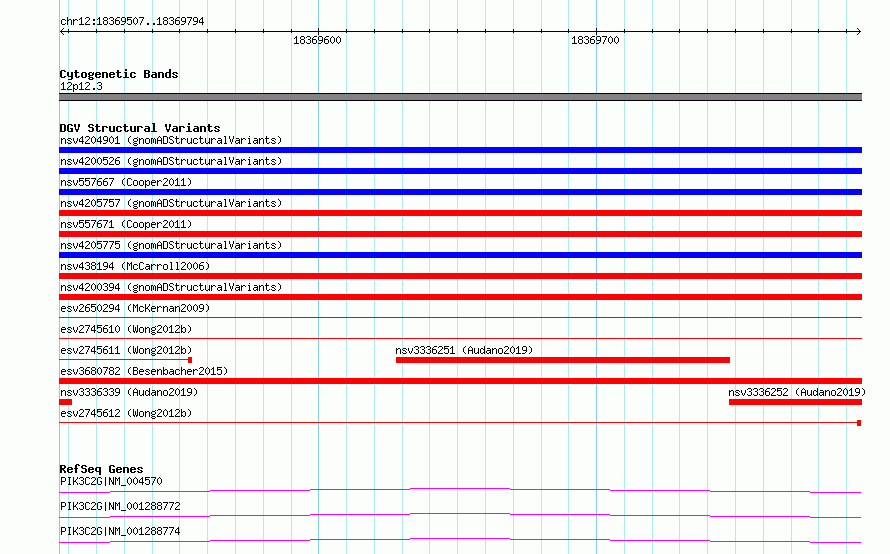This screenshot has width=890, height=554.
Task: Click the esv2745610 (Wong2012b) label
Action: 126,329
